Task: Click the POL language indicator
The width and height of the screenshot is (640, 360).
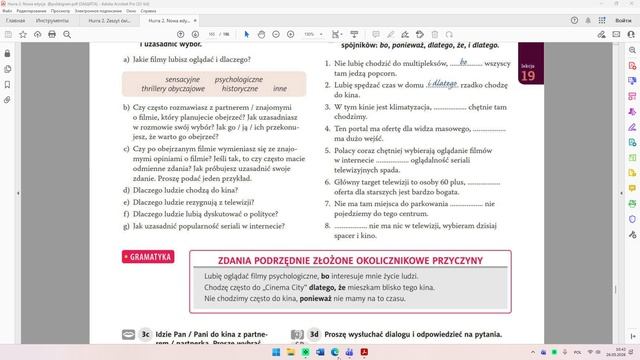Action: (x=577, y=352)
